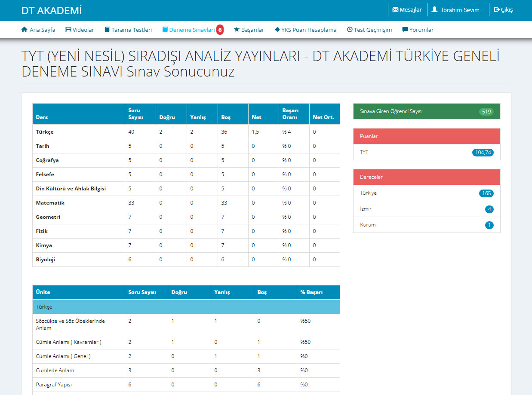Click the Kurum rank badge 1
This screenshot has height=395, width=532.
point(489,225)
